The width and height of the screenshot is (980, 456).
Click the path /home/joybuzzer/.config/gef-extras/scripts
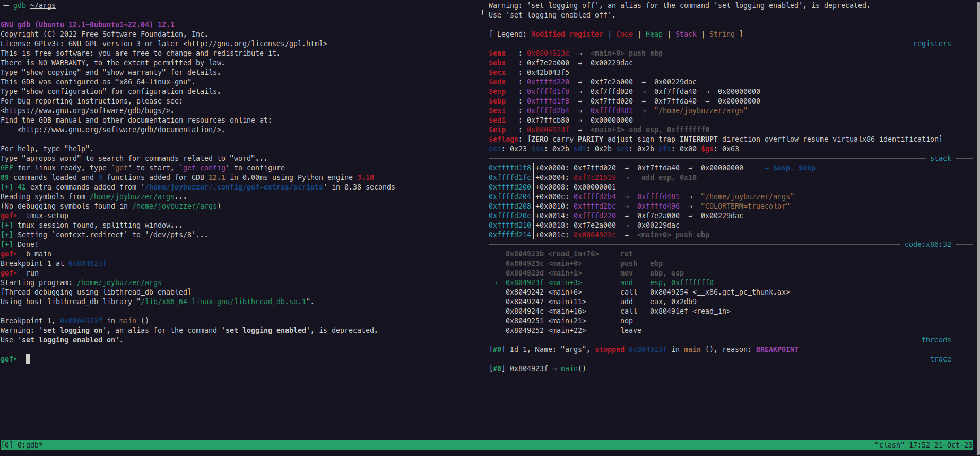click(234, 187)
